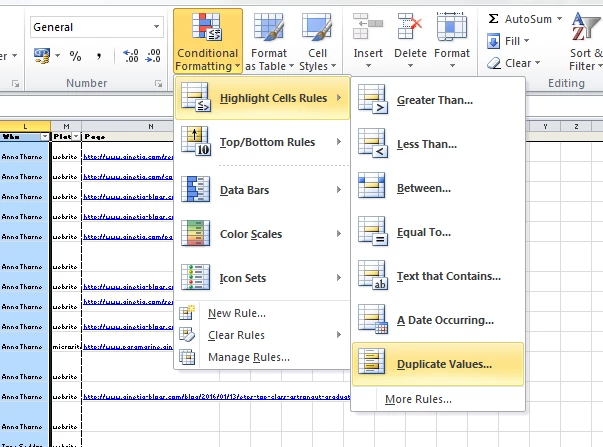Click the AutoSum sigma icon
The image size is (603, 447).
point(493,18)
